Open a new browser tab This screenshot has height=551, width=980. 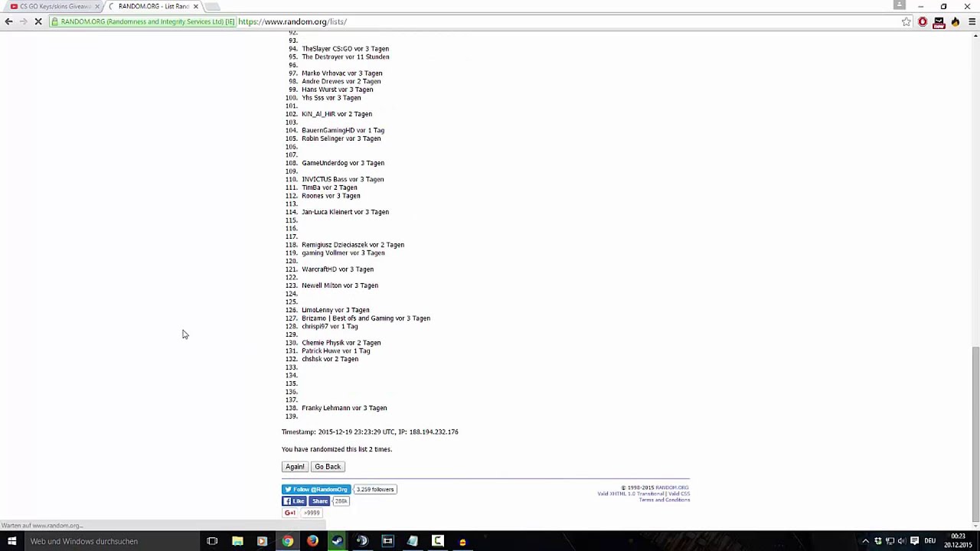213,7
